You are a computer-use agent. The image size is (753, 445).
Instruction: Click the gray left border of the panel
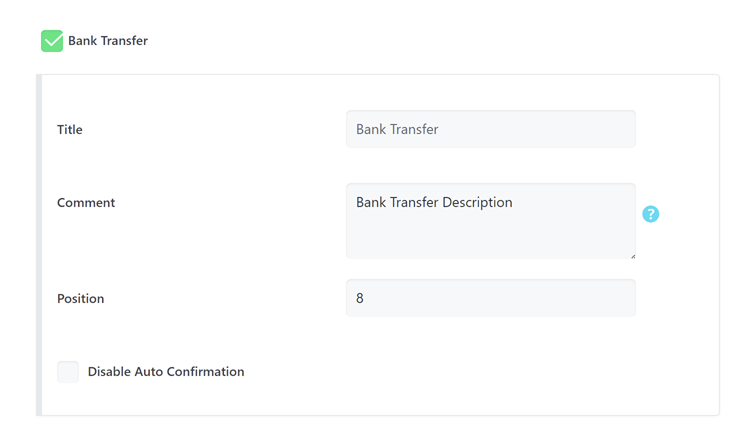pyautogui.click(x=39, y=245)
